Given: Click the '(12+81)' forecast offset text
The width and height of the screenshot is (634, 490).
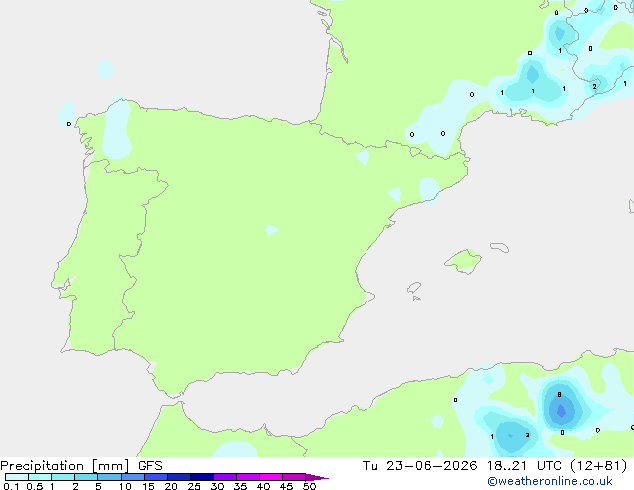Looking at the screenshot, I should pyautogui.click(x=599, y=466).
